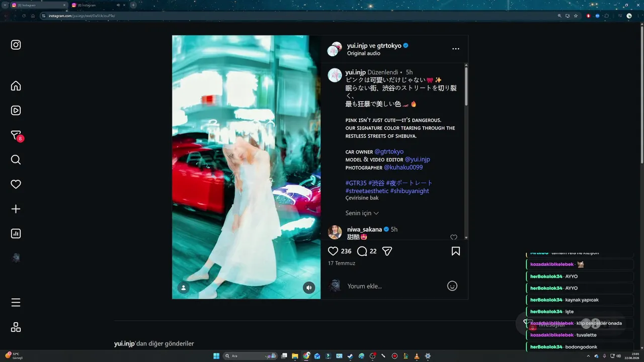Click the comments panel scrollbar
644x362 pixels.
(x=466, y=85)
